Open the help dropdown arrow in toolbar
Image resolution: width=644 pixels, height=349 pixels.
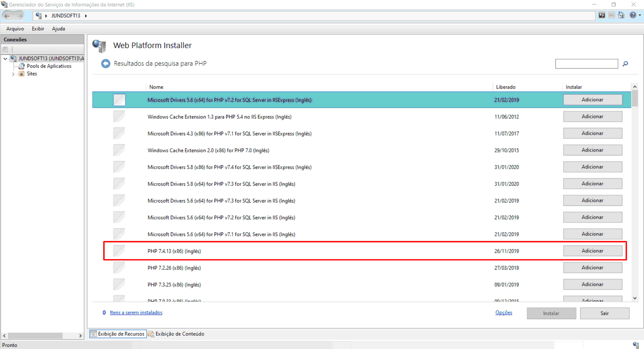click(639, 16)
